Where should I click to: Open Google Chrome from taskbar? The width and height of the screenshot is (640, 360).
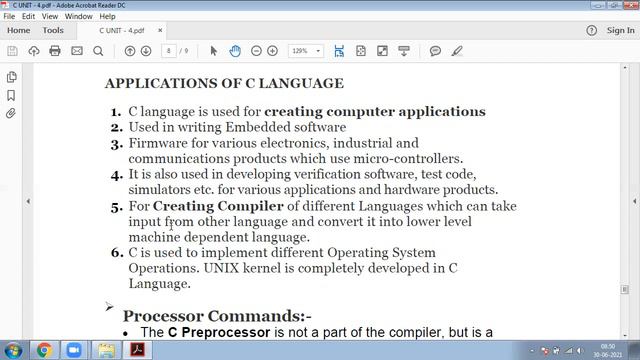point(44,350)
